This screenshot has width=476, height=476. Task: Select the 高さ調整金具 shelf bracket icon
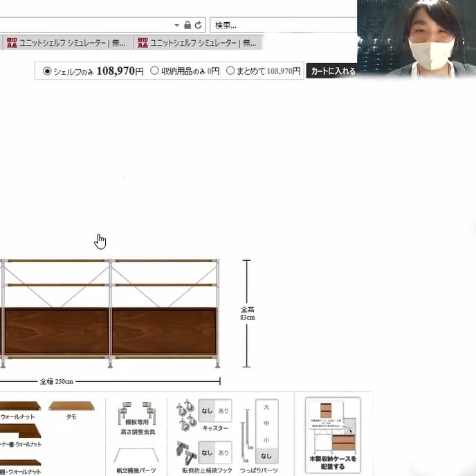[x=137, y=413]
